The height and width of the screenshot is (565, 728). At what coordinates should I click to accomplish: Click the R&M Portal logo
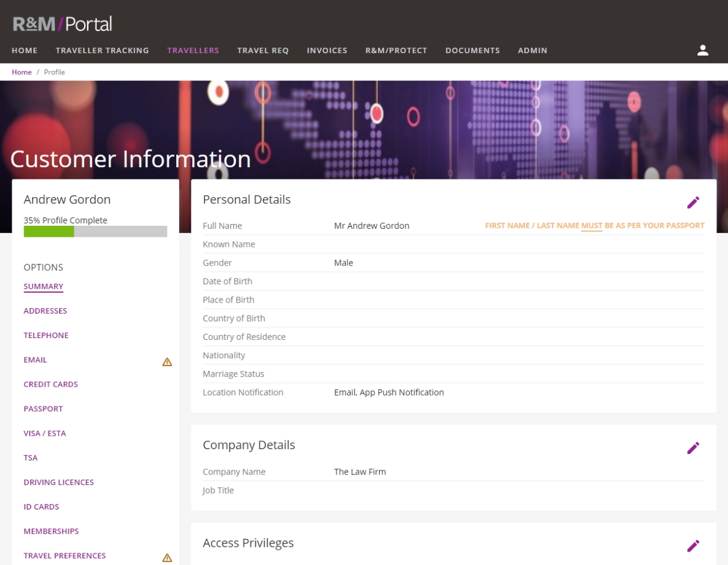pos(62,24)
